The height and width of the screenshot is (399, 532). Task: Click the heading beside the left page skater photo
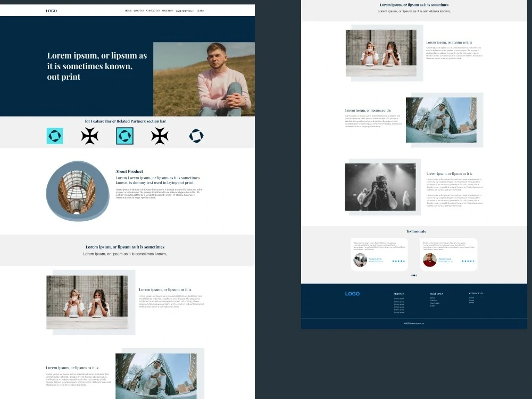72,368
